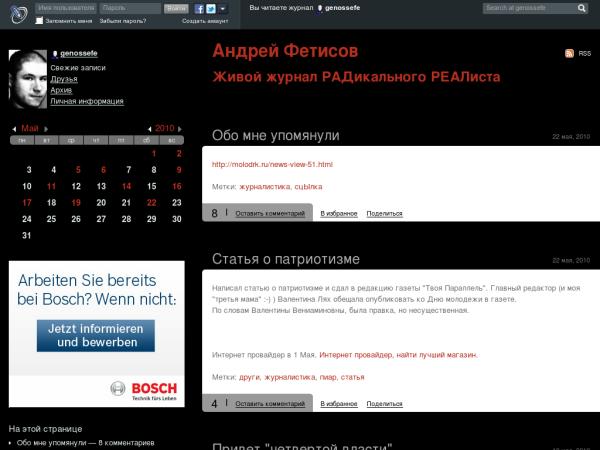Select calendar date 19 May
The width and height of the screenshot is (600, 450).
coord(76,203)
